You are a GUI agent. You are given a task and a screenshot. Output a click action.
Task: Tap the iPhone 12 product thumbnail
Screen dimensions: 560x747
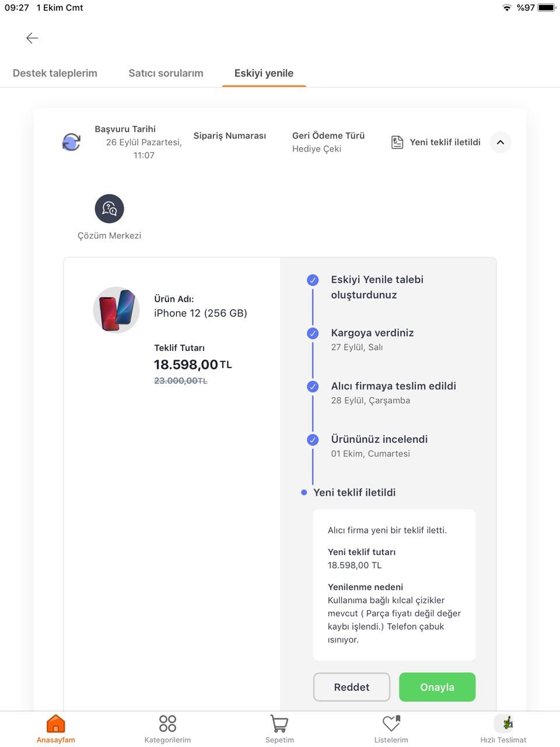(117, 310)
